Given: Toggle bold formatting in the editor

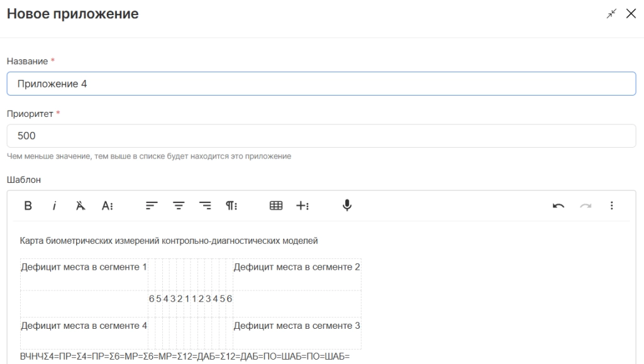Looking at the screenshot, I should pos(28,206).
